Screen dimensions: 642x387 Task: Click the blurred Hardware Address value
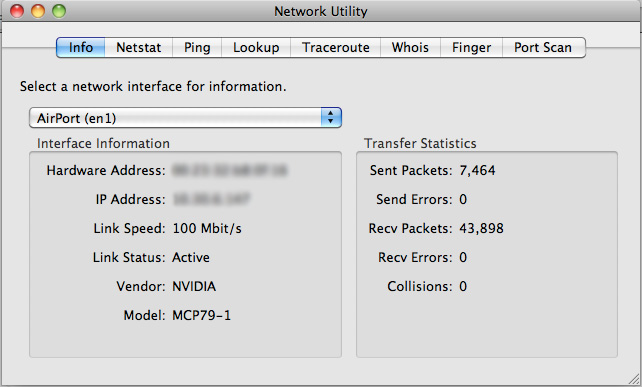(229, 170)
